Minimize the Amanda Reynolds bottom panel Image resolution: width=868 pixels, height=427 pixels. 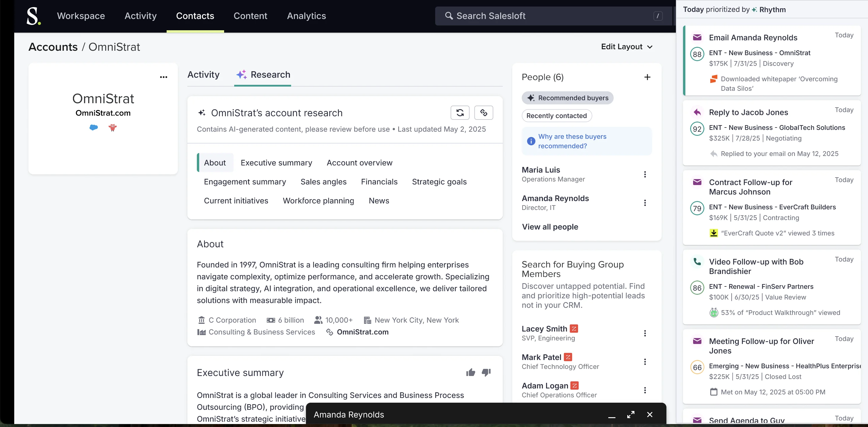click(x=612, y=417)
